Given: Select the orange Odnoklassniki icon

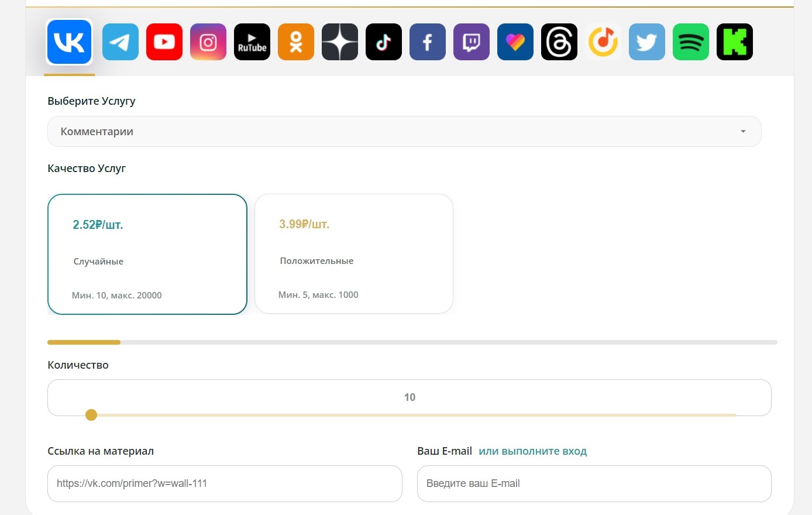Looking at the screenshot, I should [296, 42].
